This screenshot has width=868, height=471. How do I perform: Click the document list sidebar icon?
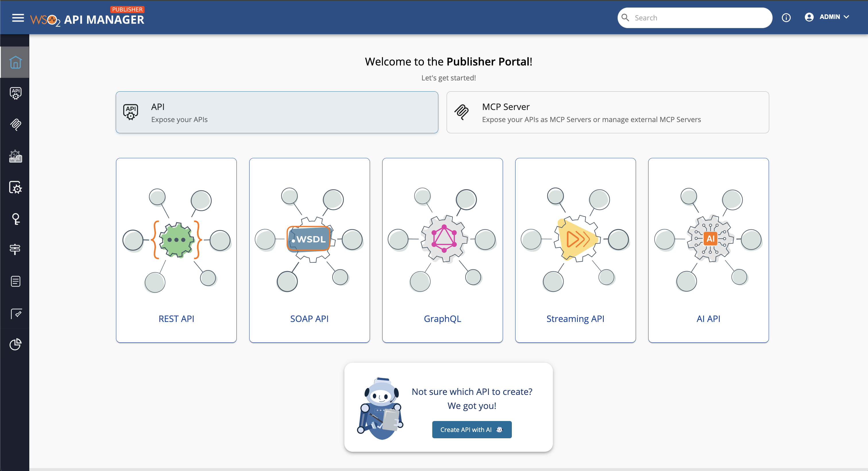(x=15, y=281)
